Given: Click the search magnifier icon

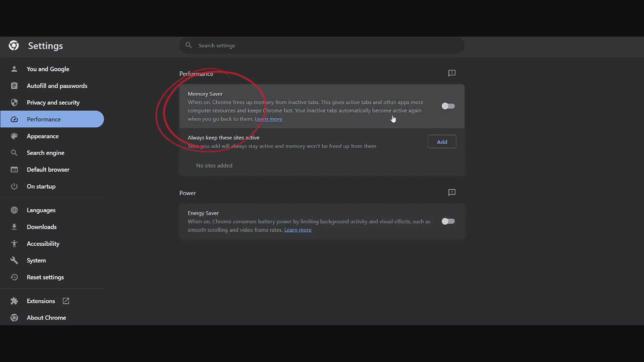Looking at the screenshot, I should (x=189, y=45).
